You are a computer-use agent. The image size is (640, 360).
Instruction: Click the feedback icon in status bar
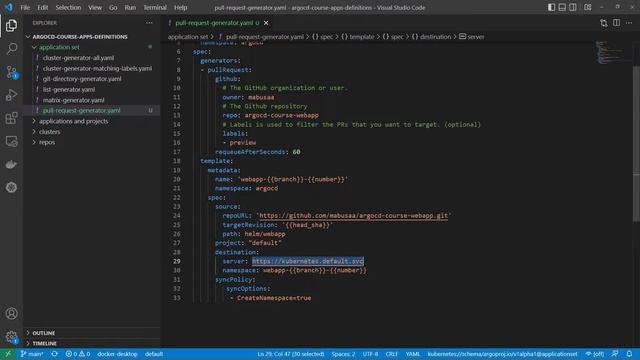coord(615,354)
